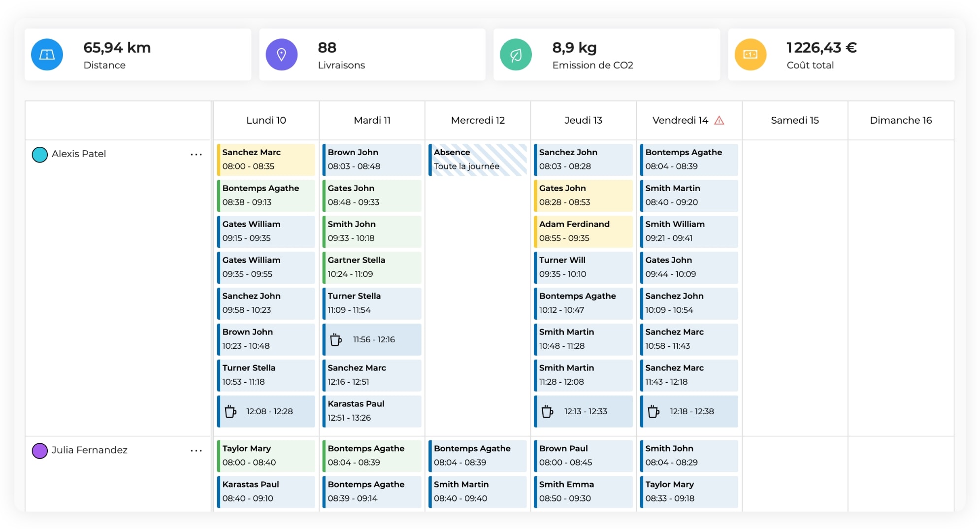Click the coffee break icon at 11:56 Mardi

335,339
